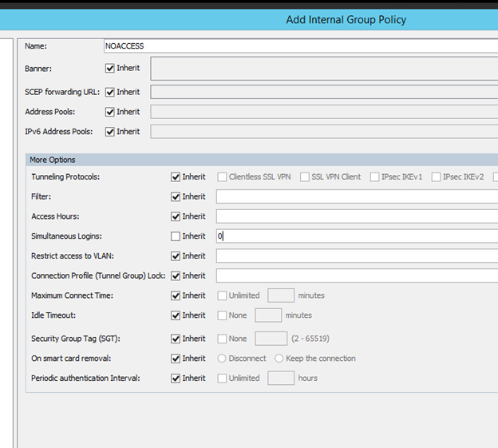
Task: Click the Periodic authentication hours field
Action: pos(281,378)
